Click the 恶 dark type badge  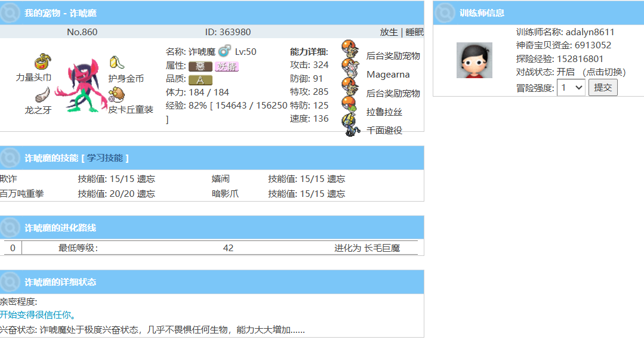tap(201, 66)
